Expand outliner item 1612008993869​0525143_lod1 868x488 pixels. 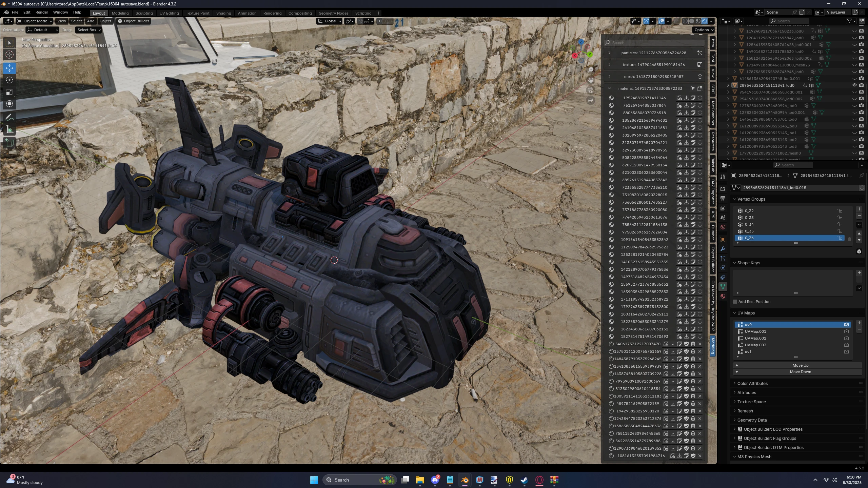point(728,133)
